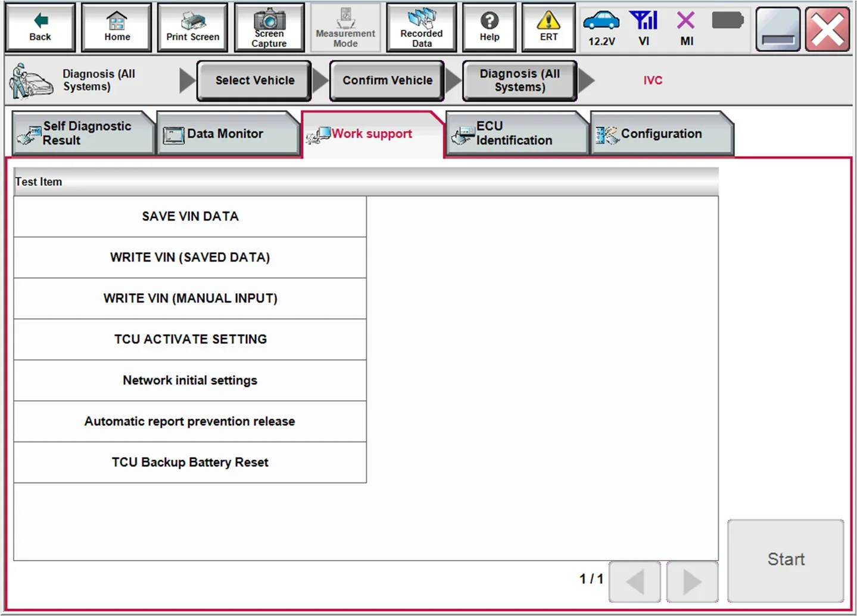This screenshot has height=616, width=857.
Task: Go to Select Vehicle step
Action: coord(254,80)
